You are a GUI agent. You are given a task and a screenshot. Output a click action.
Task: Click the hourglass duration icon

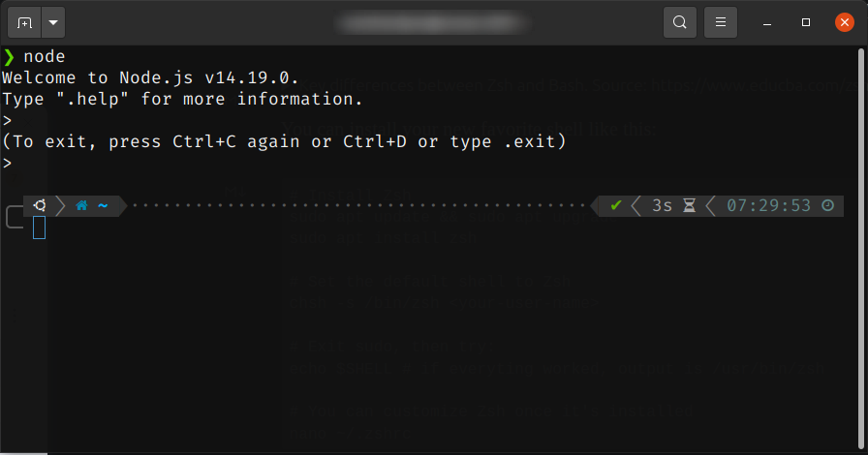point(689,206)
